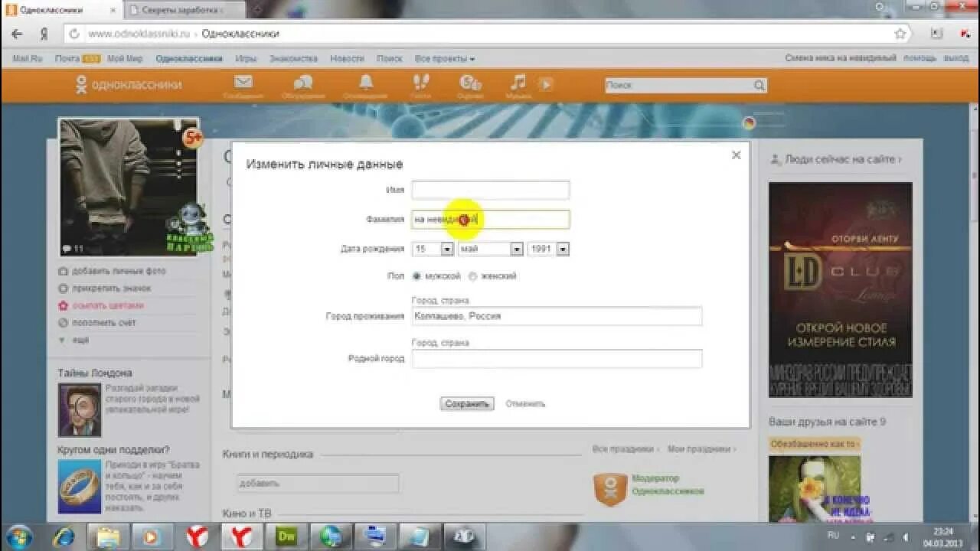The image size is (980, 551).
Task: Click the header 'Поиск' search field
Action: [678, 86]
